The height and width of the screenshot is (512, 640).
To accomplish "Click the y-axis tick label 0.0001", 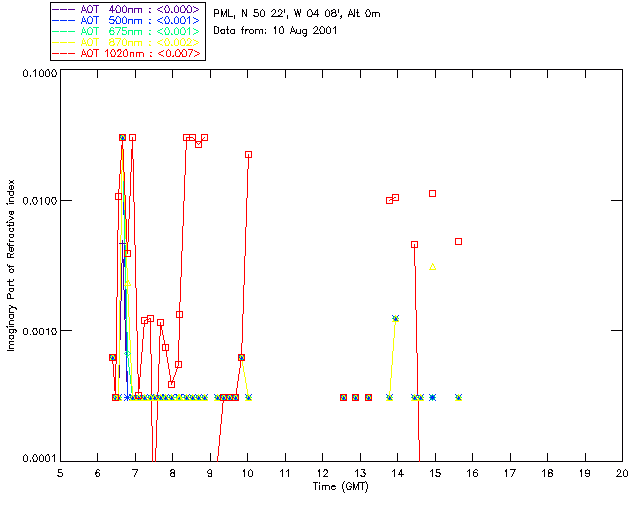I will coord(40,459).
